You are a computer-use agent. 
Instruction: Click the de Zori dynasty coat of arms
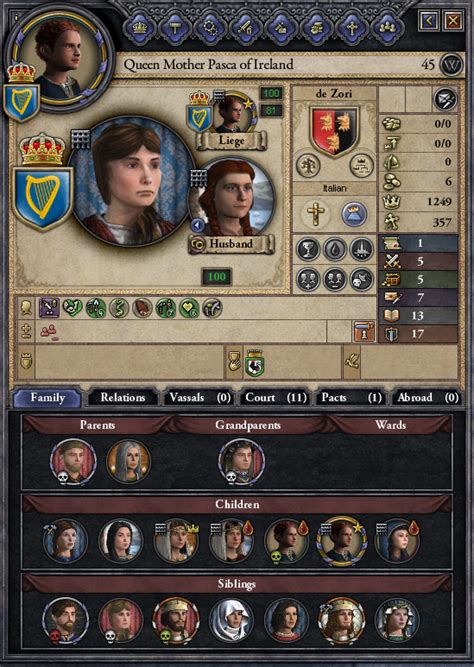pyautogui.click(x=334, y=131)
